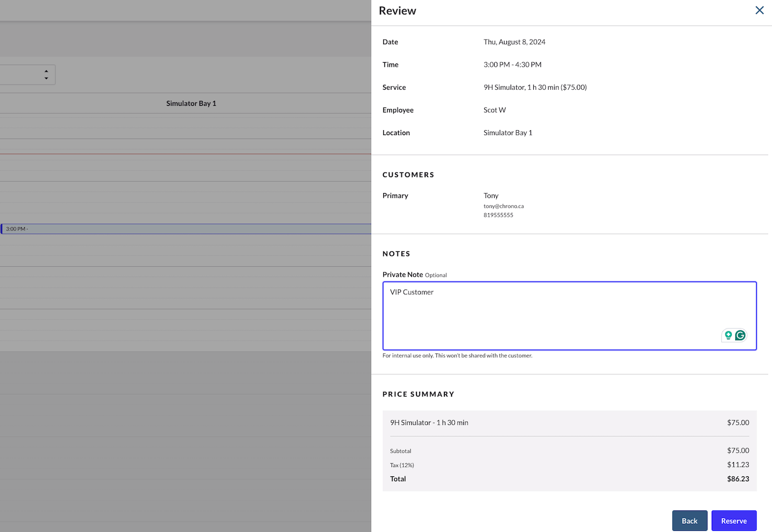Click the '9H Simulator - 1 h 30 min' line item
The width and height of the screenshot is (772, 532).
[x=429, y=423]
